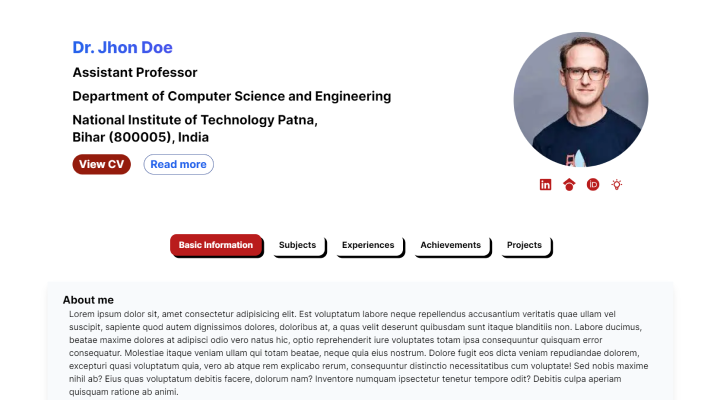Screen dimensions: 720x400
Task: Click National Institute of Technology Patna text
Action: [x=195, y=120]
